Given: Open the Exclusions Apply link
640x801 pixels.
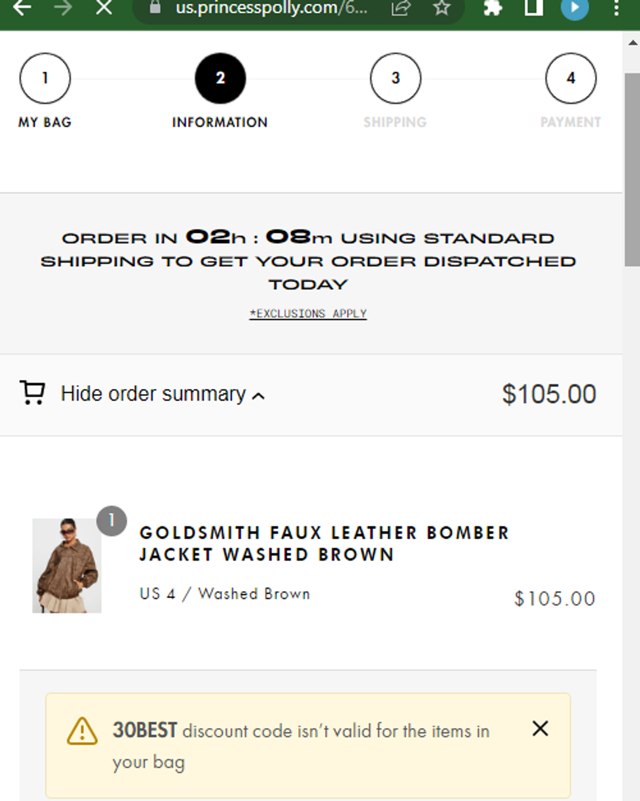Looking at the screenshot, I should (308, 314).
